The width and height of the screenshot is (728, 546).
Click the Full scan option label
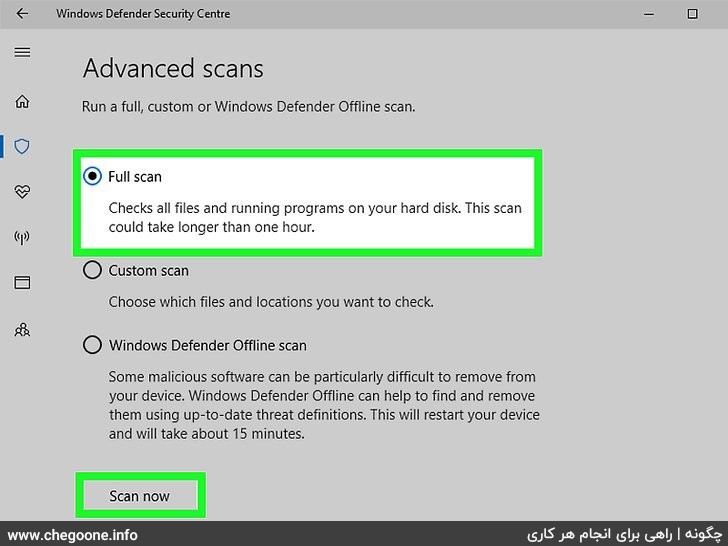[x=135, y=177]
